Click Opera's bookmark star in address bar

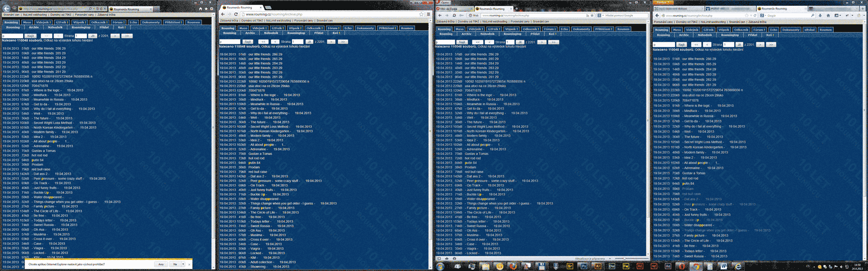592,15
